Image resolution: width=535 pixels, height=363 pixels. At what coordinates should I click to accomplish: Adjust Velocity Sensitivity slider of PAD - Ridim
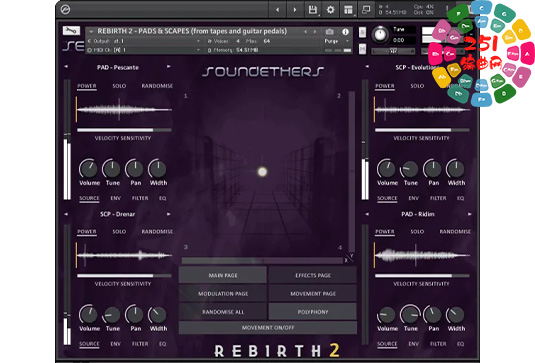(422, 276)
